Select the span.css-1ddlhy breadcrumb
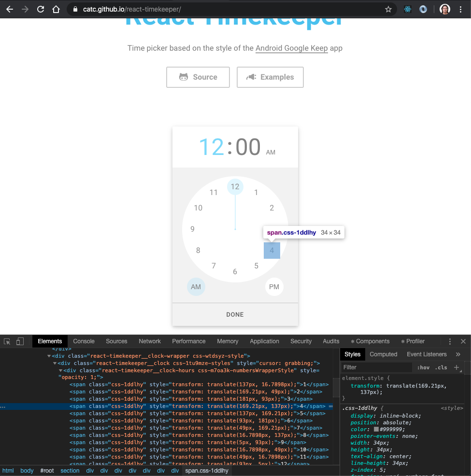The width and height of the screenshot is (471, 476). pyautogui.click(x=207, y=471)
